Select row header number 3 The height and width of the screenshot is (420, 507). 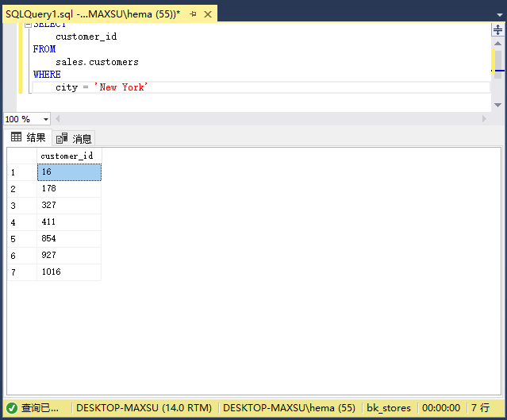[x=22, y=206]
